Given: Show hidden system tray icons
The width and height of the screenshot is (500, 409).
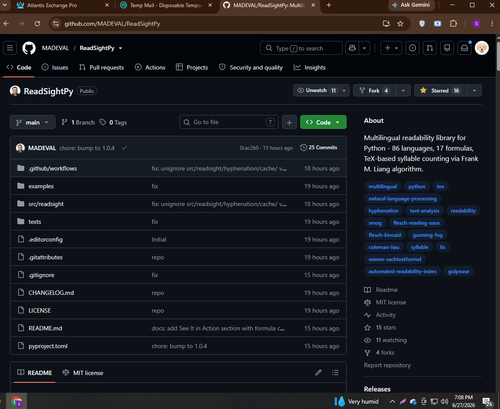Looking at the screenshot, I should click(392, 401).
